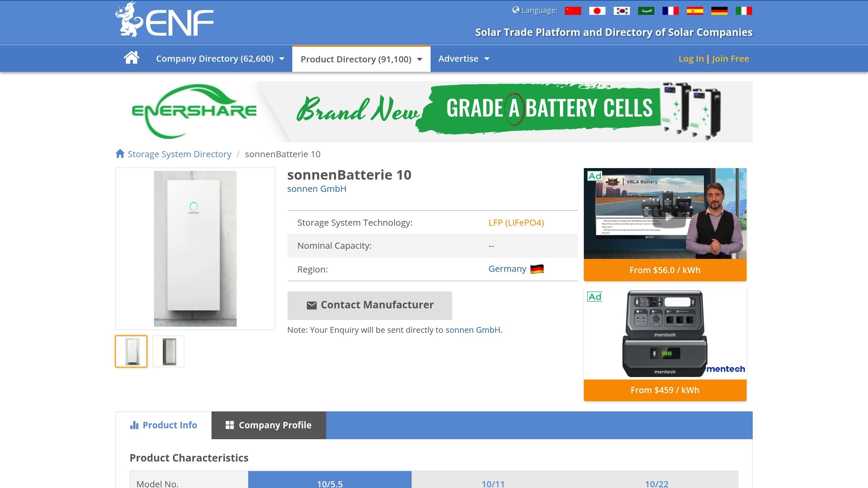Click 'Storage System Technology:' label

point(355,223)
